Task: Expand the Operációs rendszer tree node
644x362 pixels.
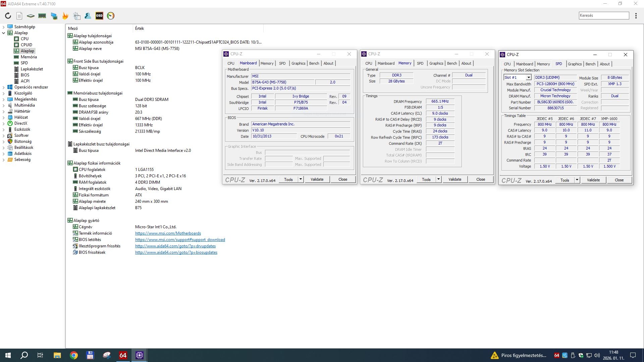Action: pos(4,87)
